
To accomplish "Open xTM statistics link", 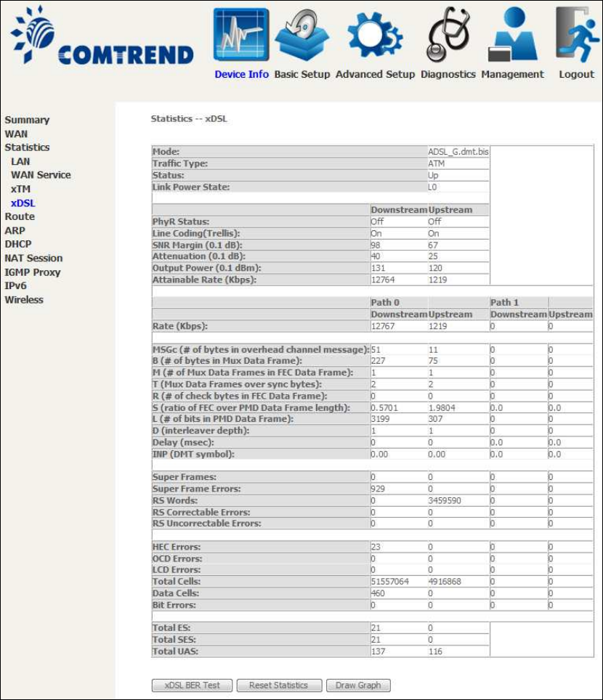I will coord(20,189).
